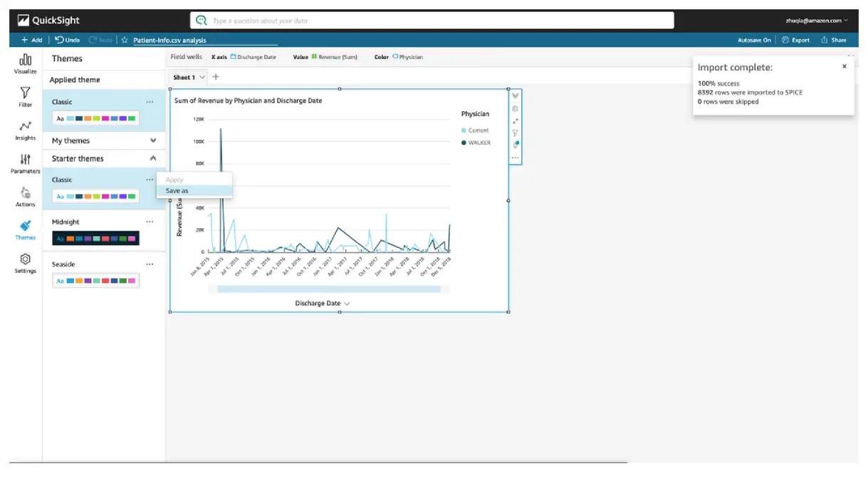Toggle Autosave On setting

click(x=754, y=41)
